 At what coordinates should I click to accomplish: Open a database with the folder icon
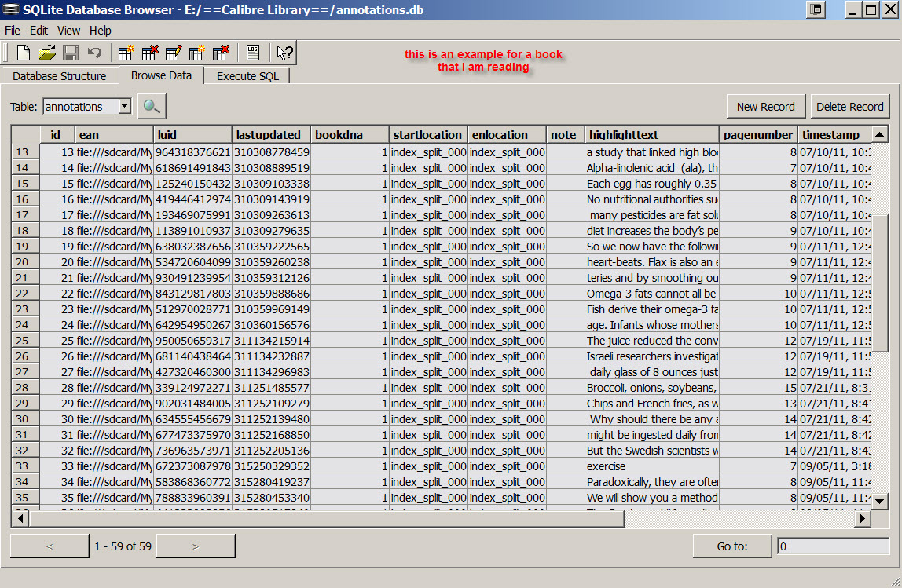coord(46,53)
